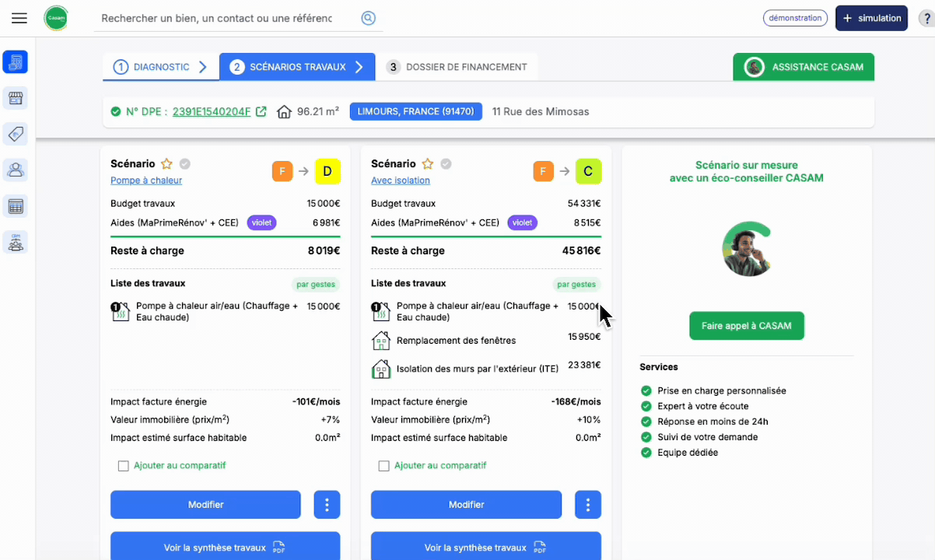
Task: Click the external link icon beside the DPE number
Action: (x=261, y=111)
